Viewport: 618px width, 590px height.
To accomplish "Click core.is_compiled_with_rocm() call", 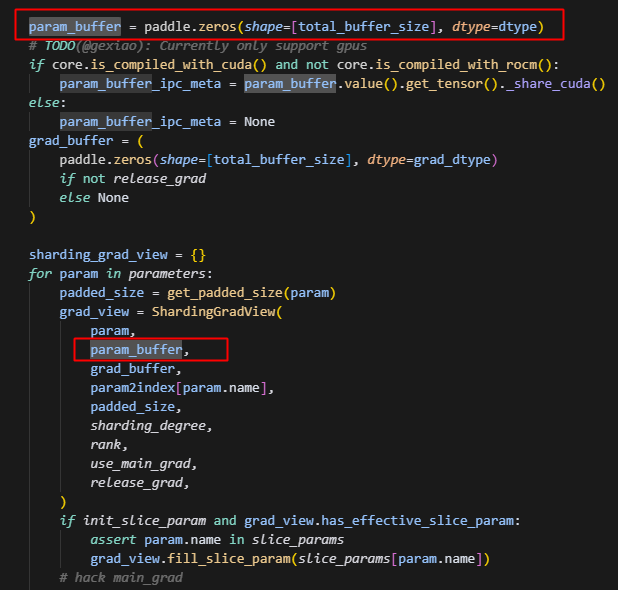I will click(x=444, y=65).
